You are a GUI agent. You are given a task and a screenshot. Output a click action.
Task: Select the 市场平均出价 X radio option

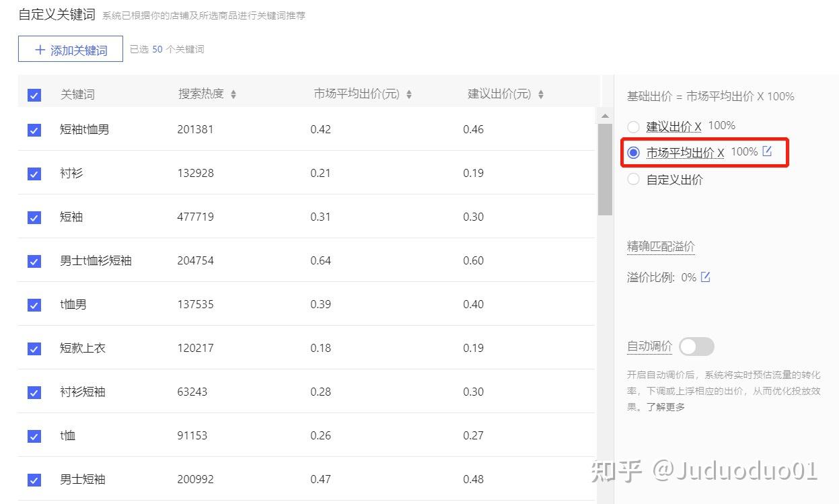pos(633,153)
